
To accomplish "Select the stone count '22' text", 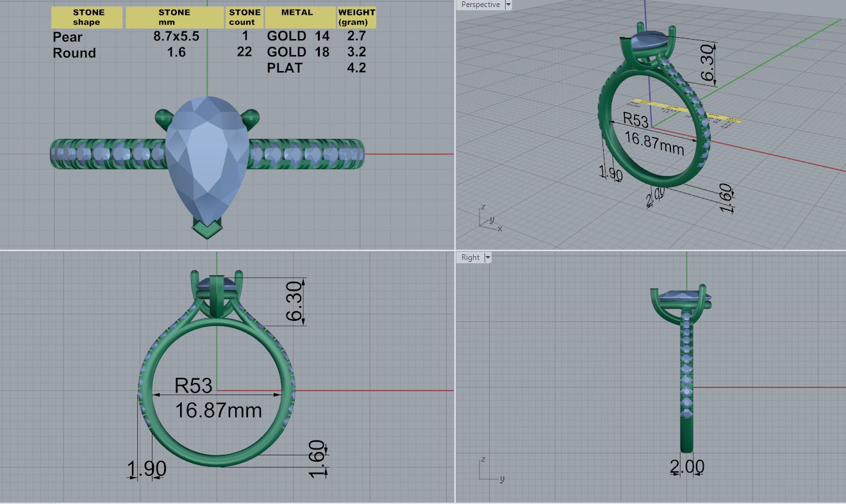I will tap(244, 52).
